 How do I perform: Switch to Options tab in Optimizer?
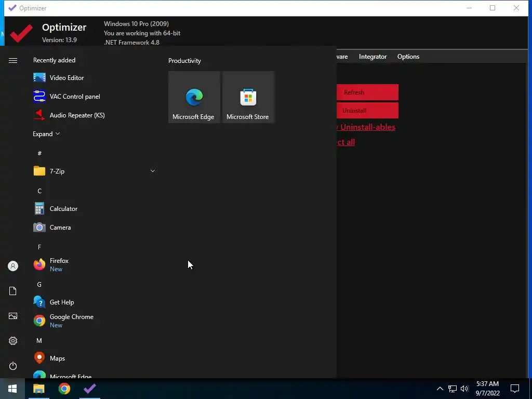point(408,57)
